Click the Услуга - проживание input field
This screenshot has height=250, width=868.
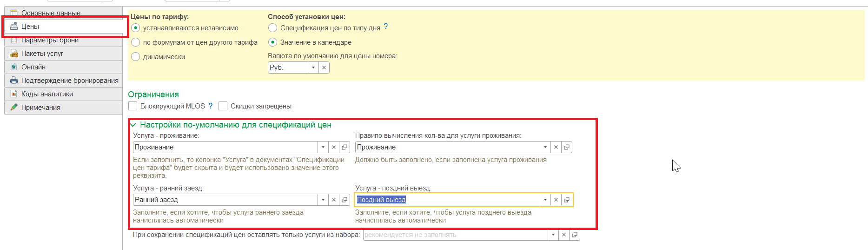click(225, 147)
